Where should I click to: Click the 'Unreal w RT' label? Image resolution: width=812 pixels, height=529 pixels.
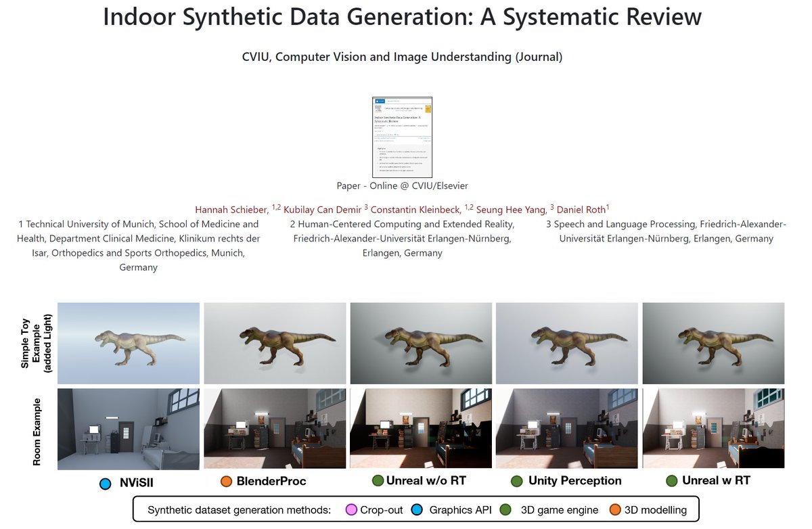click(716, 481)
